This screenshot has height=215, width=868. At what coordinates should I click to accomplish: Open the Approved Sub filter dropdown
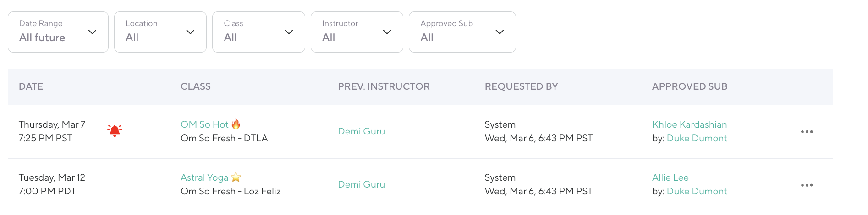pyautogui.click(x=462, y=32)
